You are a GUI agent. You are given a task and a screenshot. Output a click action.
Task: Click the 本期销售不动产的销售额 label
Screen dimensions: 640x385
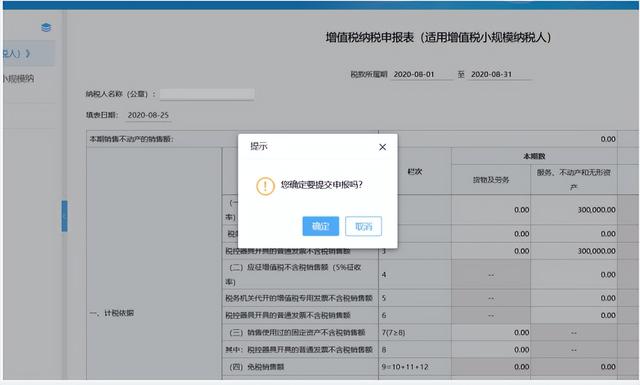[x=131, y=139]
